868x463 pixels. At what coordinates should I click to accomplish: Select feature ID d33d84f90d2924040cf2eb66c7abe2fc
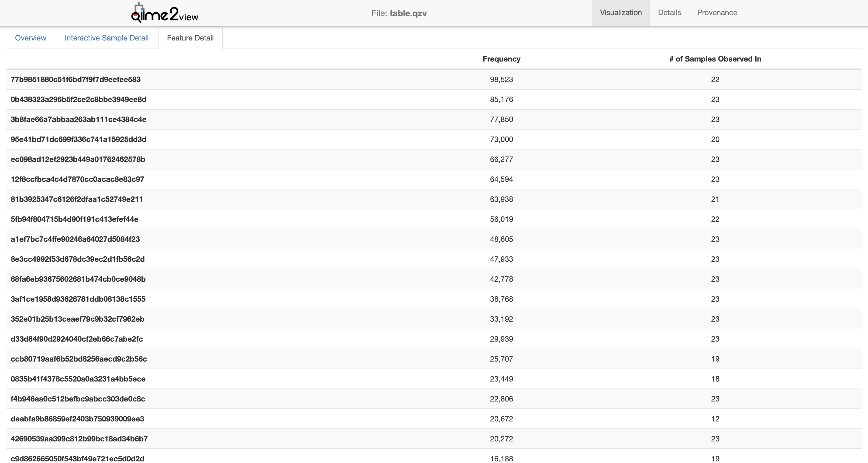click(77, 339)
